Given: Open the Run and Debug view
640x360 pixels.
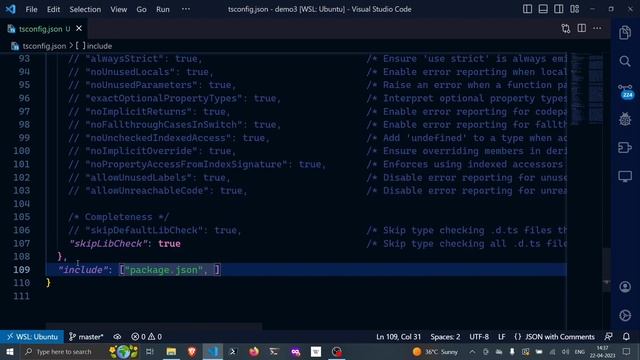Looking at the screenshot, I should coord(625,119).
